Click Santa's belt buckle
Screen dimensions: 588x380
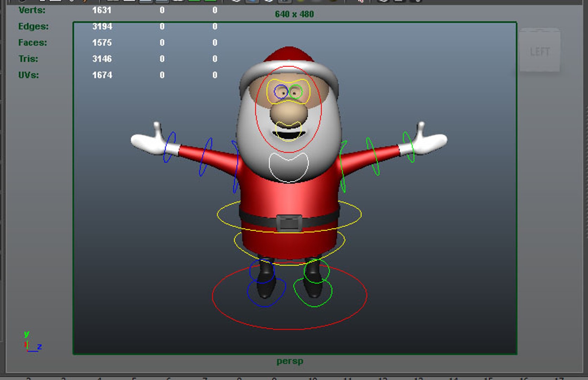[x=289, y=223]
